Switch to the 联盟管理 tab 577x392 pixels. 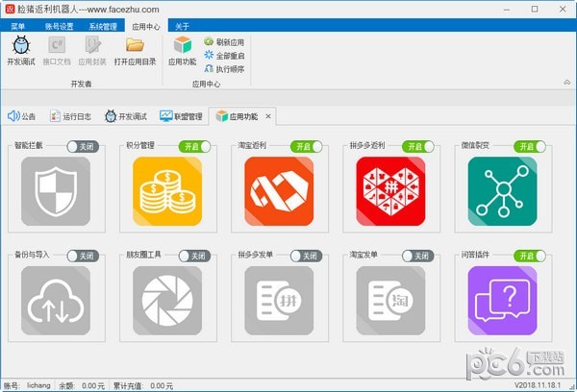tap(181, 116)
